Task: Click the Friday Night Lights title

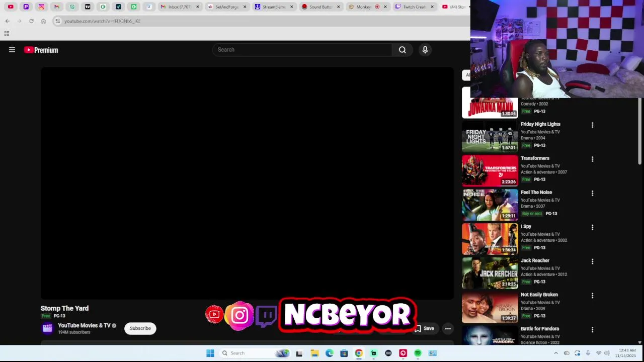Action: 540,124
